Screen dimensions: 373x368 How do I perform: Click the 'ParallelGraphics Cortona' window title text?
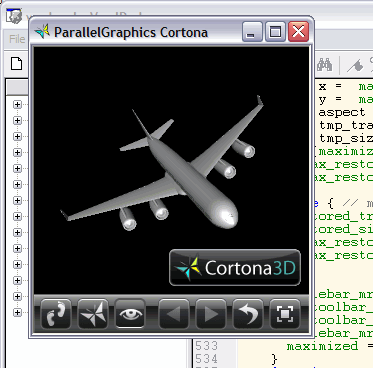131,32
